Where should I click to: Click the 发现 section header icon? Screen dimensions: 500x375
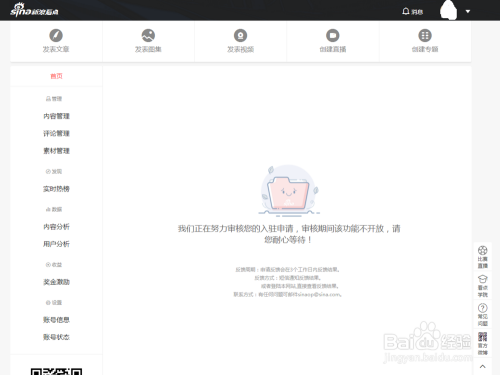point(48,171)
